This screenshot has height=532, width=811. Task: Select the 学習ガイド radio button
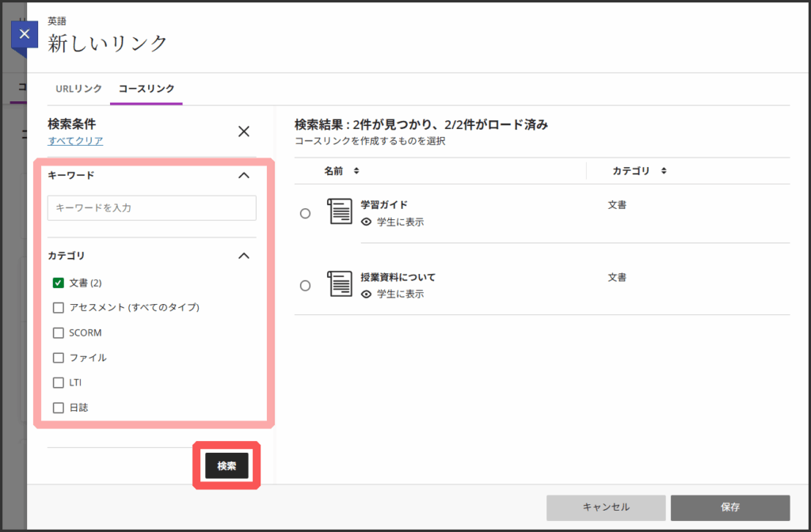(305, 214)
